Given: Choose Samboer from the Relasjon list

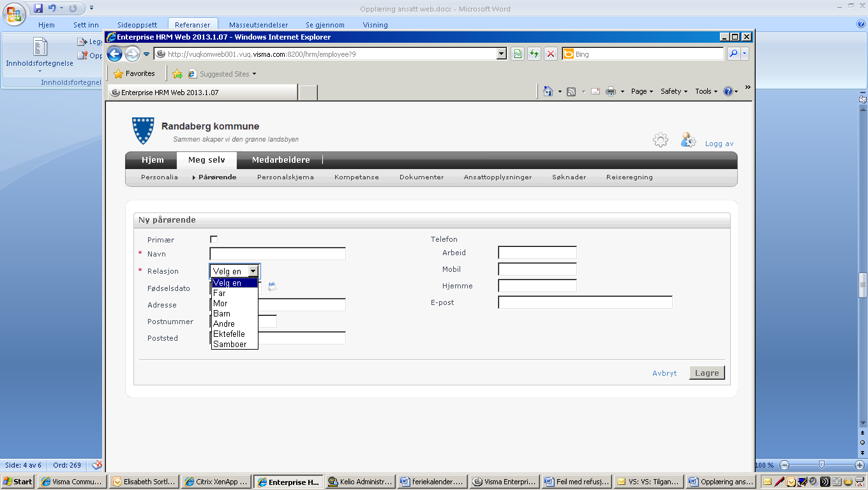Looking at the screenshot, I should tap(234, 344).
